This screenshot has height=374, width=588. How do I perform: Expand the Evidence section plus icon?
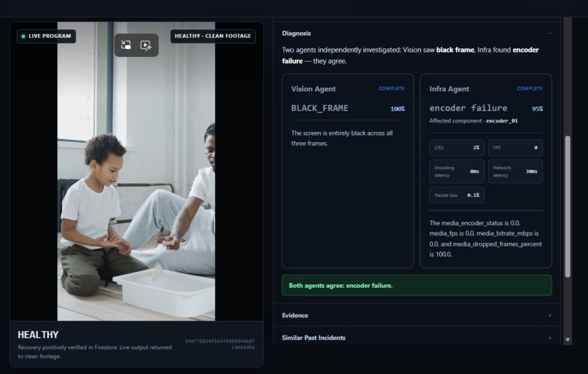(550, 316)
